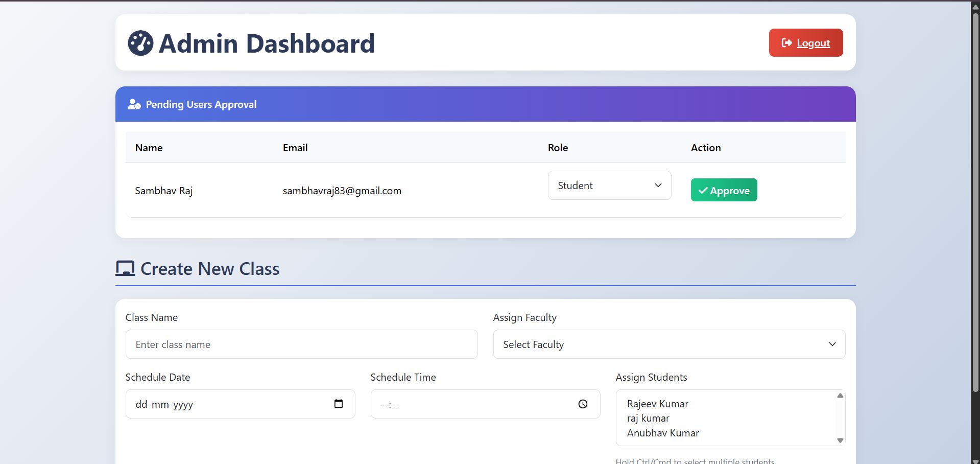Click the Pending Users Approval header
Image resolution: width=980 pixels, height=464 pixels.
point(201,104)
